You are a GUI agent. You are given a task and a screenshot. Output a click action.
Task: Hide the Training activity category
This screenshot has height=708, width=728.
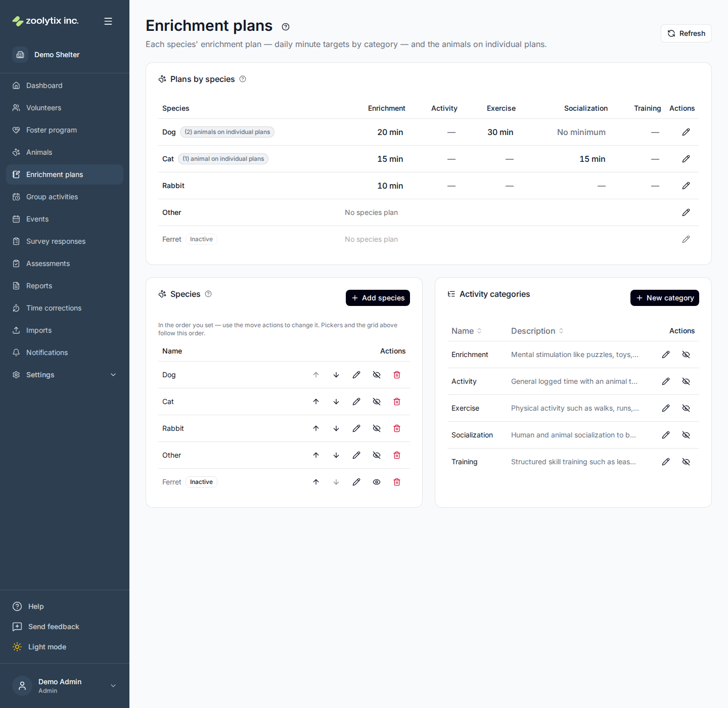tap(686, 462)
